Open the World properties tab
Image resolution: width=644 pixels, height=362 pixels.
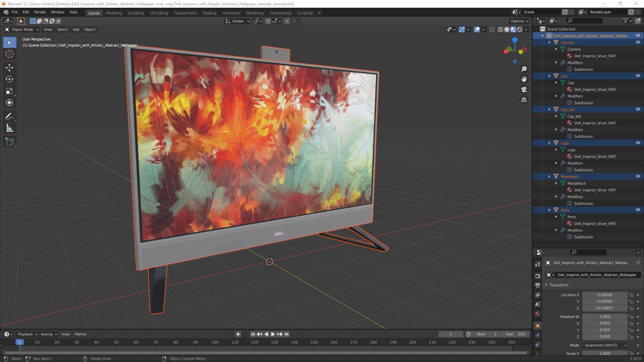point(538,314)
